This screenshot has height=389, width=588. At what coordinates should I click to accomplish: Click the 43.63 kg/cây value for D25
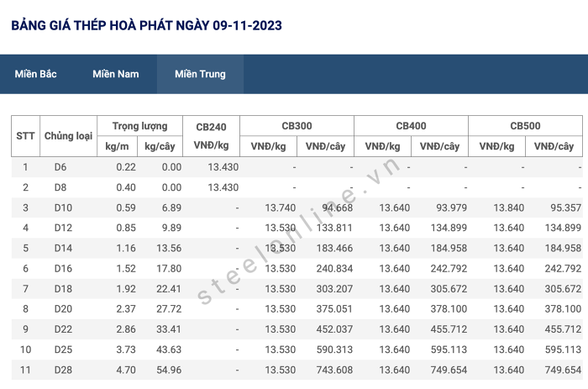(x=169, y=350)
